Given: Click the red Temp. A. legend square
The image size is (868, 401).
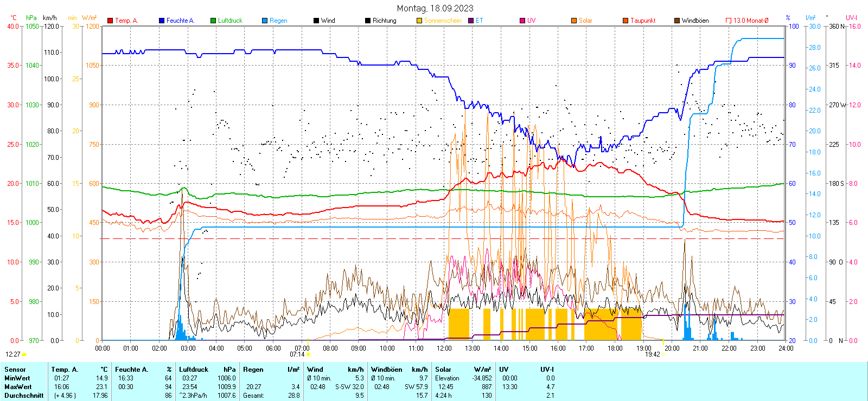Looking at the screenshot, I should pyautogui.click(x=110, y=21).
